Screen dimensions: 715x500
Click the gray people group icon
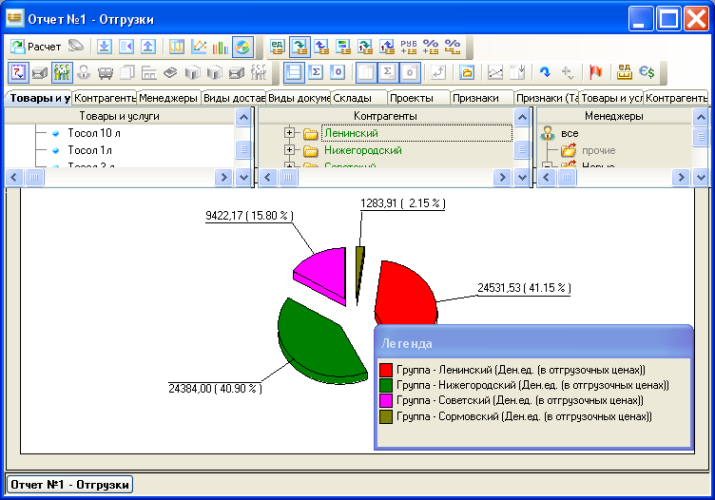click(x=258, y=72)
